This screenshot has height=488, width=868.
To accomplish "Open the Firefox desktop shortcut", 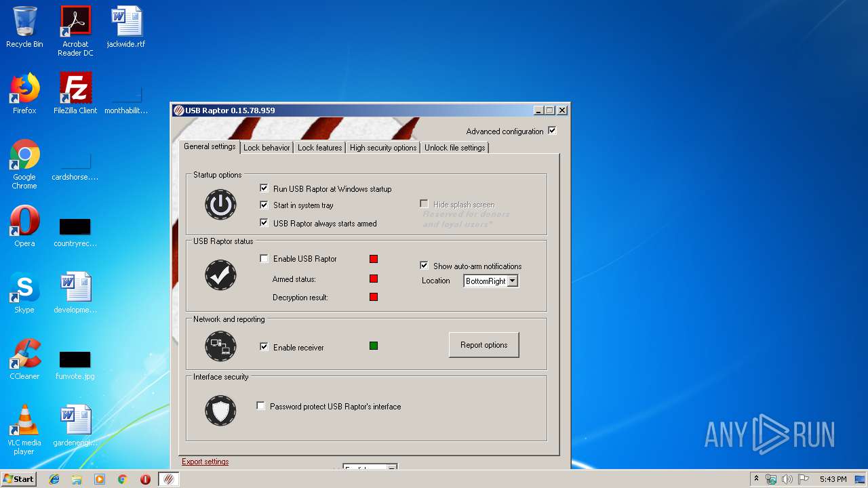I will [24, 94].
